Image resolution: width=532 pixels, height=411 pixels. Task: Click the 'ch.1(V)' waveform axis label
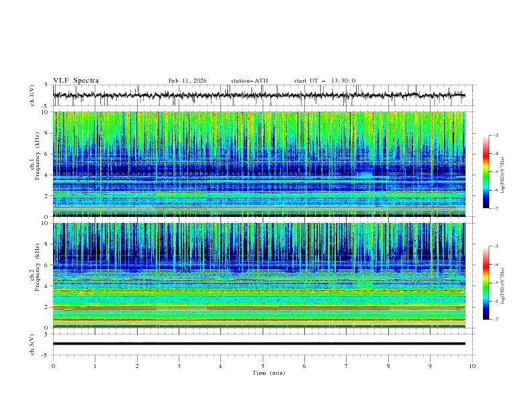pos(32,95)
